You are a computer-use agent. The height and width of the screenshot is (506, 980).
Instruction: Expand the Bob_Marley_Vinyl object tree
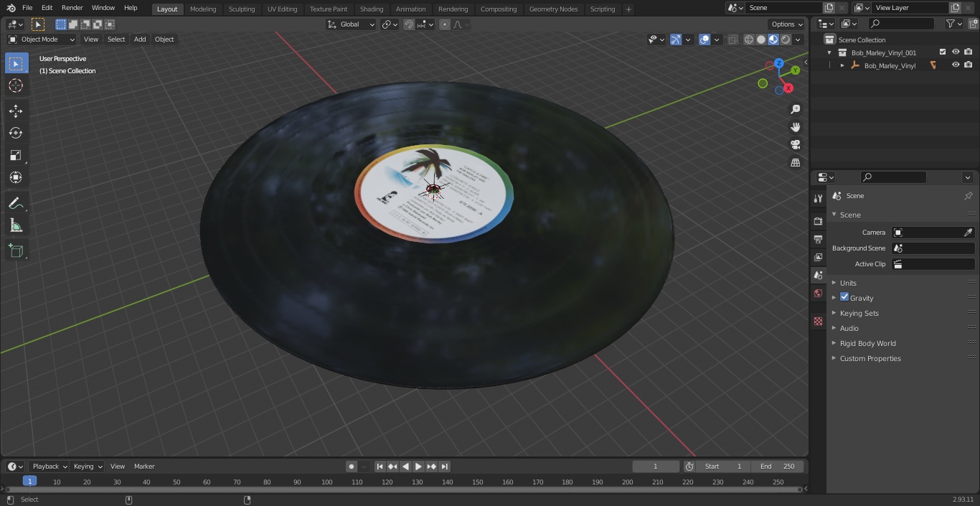click(842, 65)
